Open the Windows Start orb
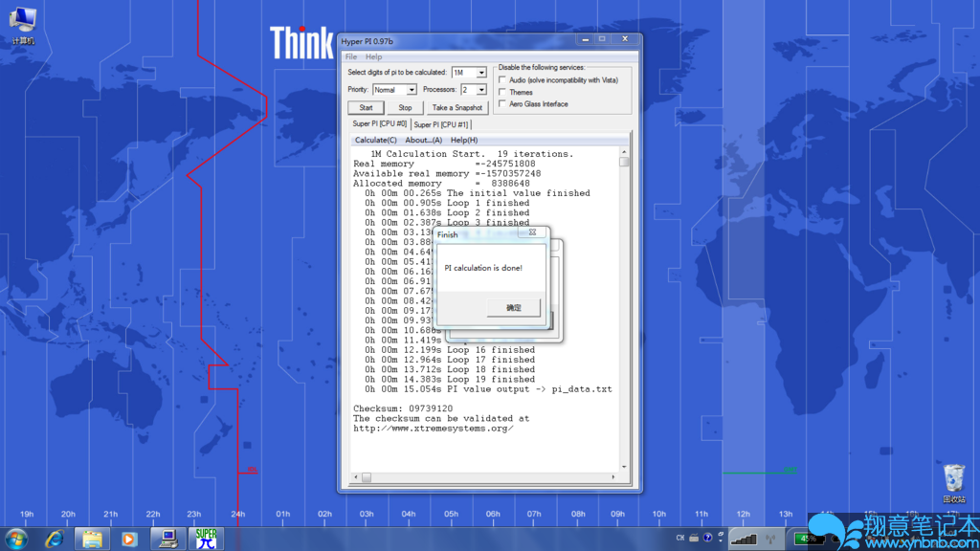 (x=16, y=539)
